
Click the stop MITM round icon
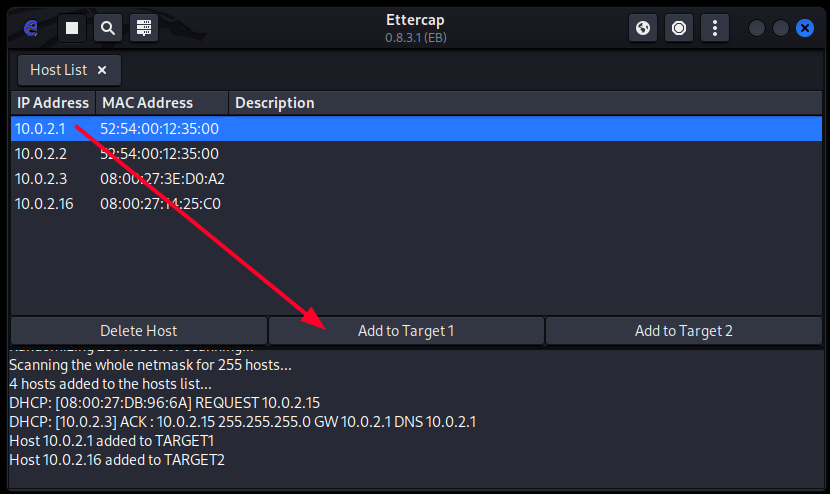tap(679, 28)
